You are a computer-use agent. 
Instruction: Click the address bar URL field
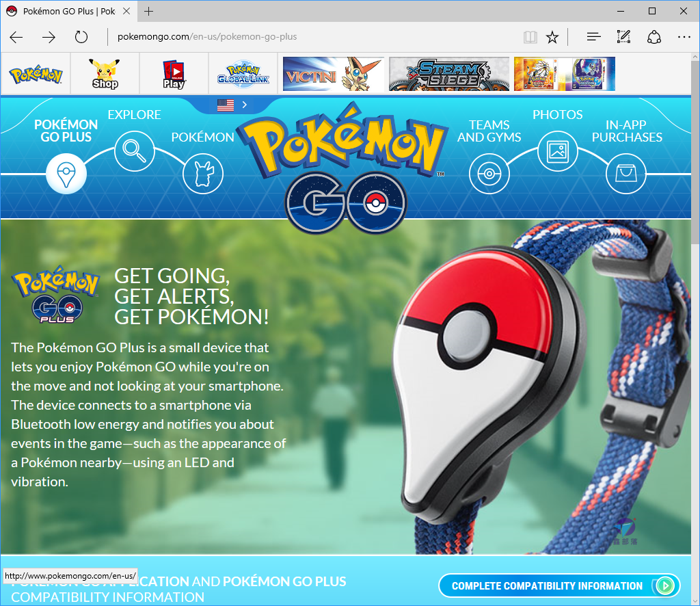312,37
